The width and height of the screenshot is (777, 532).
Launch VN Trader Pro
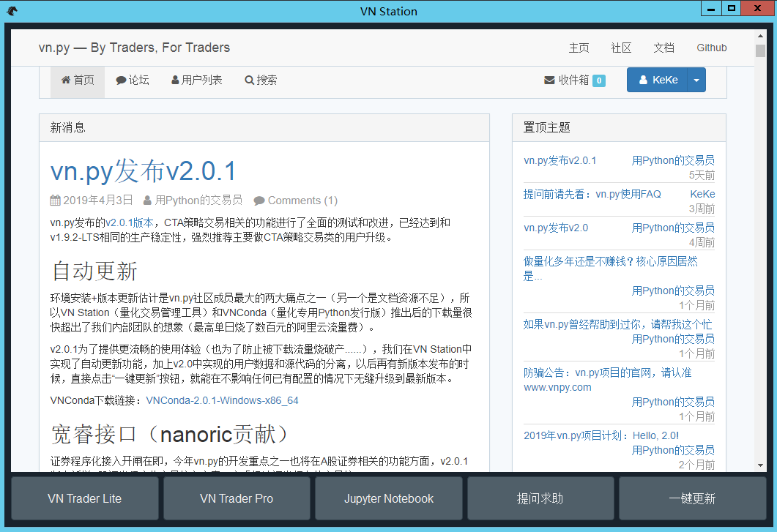236,498
